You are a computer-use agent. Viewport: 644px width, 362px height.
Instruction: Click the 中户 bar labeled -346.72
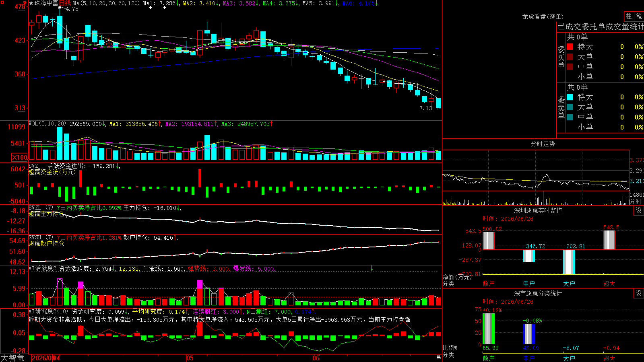click(x=529, y=256)
